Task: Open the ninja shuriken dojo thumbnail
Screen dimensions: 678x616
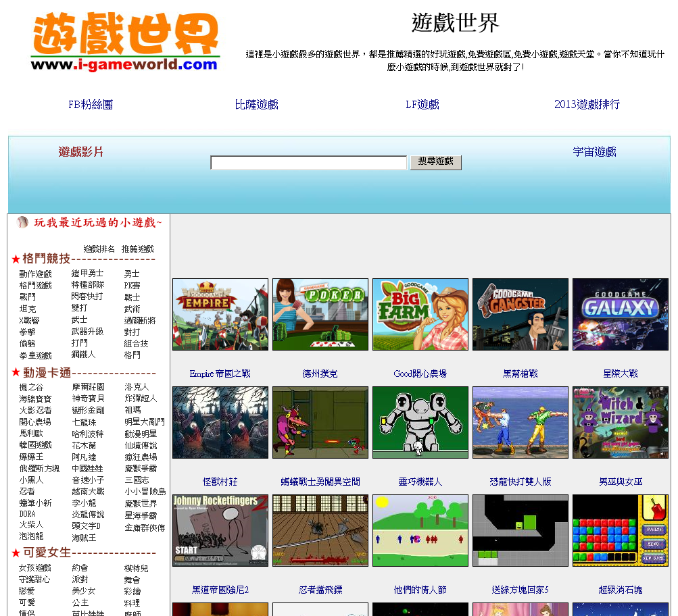Action: [x=320, y=530]
